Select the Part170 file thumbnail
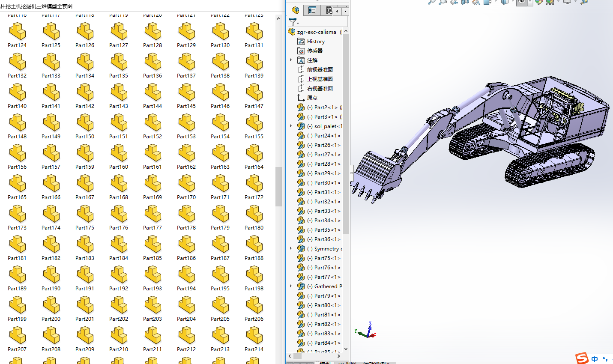Image resolution: width=613 pixels, height=364 pixels. pos(186,184)
